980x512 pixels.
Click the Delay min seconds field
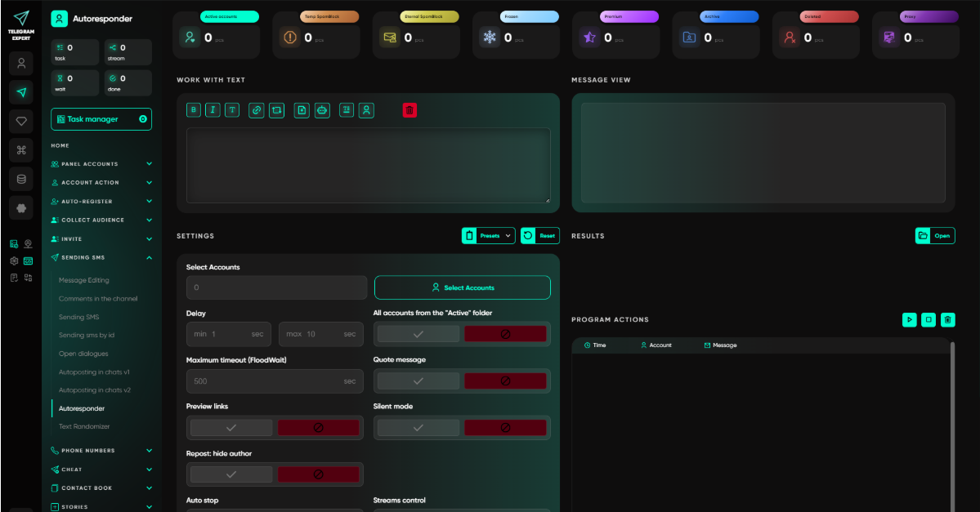229,334
